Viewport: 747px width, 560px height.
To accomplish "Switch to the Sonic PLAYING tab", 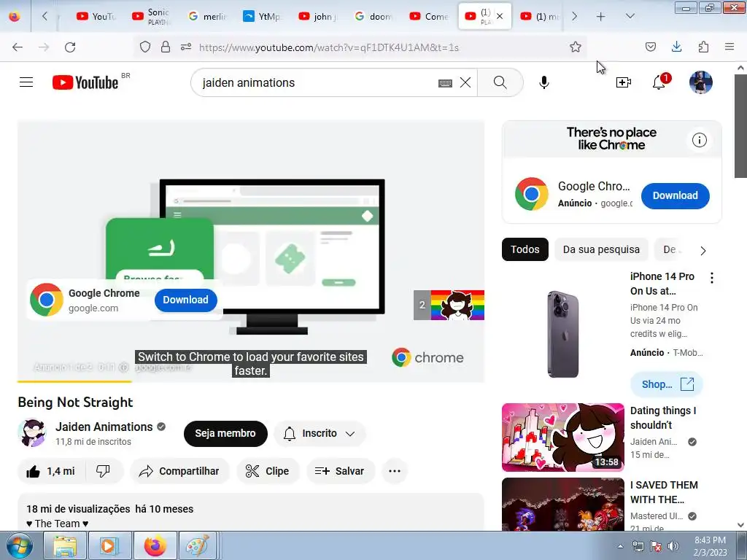I will pyautogui.click(x=151, y=17).
